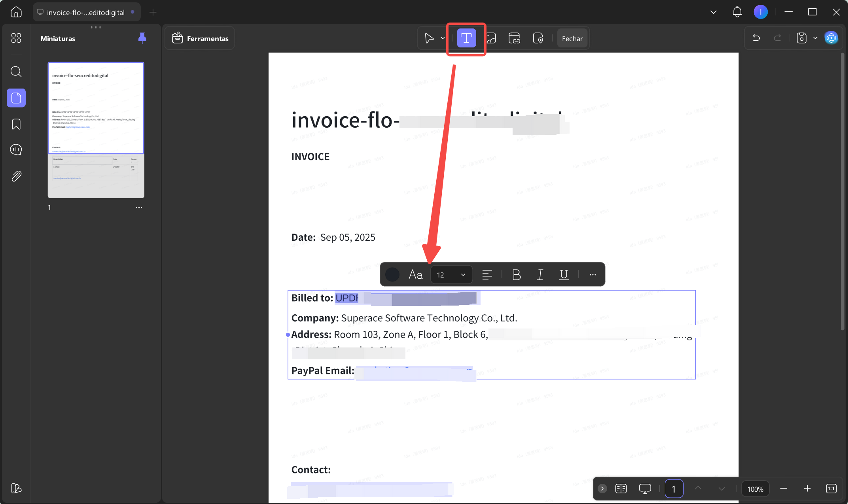Select the Text edit tool
The height and width of the screenshot is (504, 848).
click(x=466, y=38)
